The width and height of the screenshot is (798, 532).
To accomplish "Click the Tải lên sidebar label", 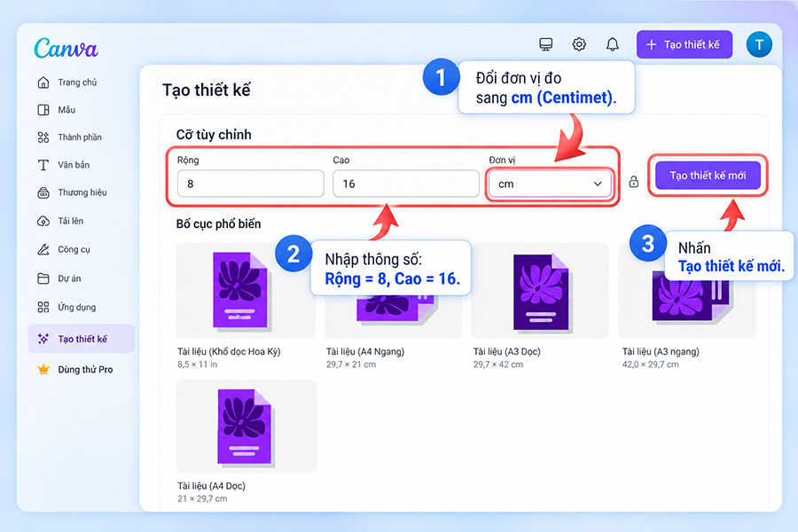I will tap(71, 221).
